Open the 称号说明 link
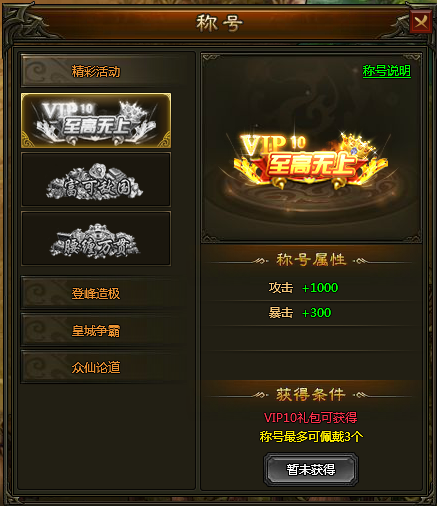The width and height of the screenshot is (437, 506). pos(387,71)
